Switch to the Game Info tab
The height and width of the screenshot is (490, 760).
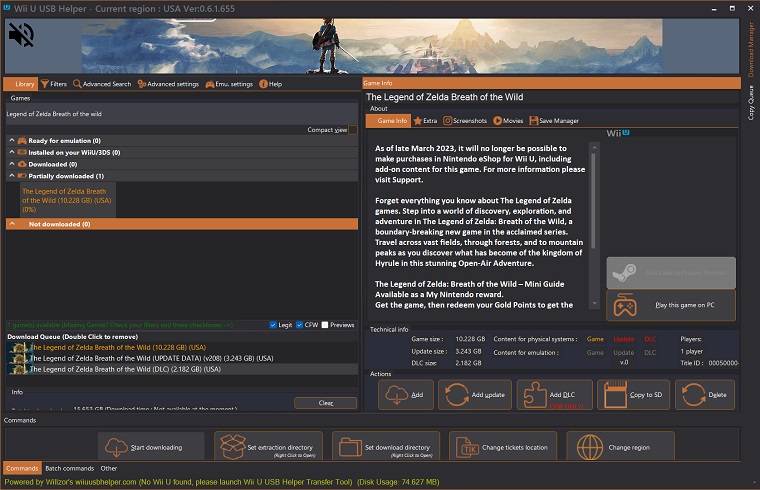(x=388, y=121)
